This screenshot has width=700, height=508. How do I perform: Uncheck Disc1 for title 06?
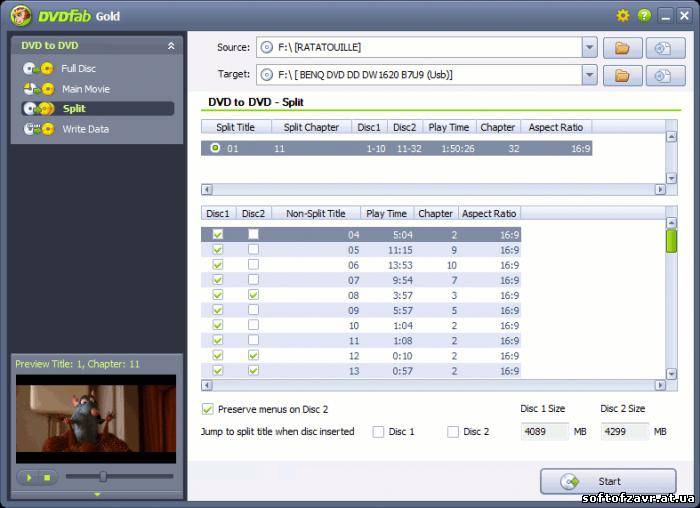pos(218,265)
